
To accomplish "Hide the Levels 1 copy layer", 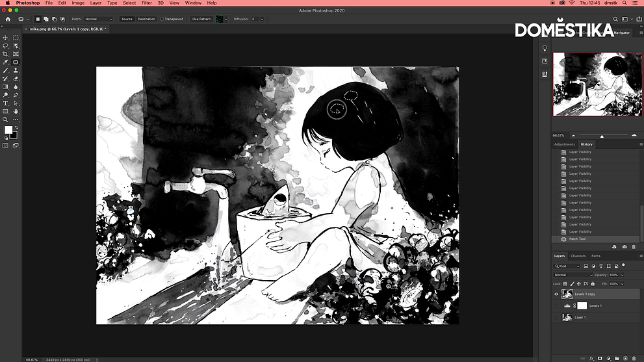I will pos(556,294).
